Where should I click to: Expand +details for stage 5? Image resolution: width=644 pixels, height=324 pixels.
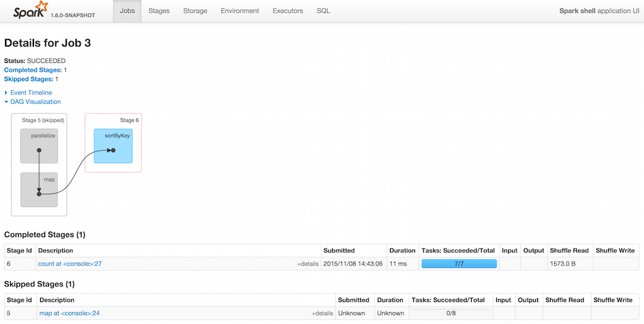[x=322, y=313]
